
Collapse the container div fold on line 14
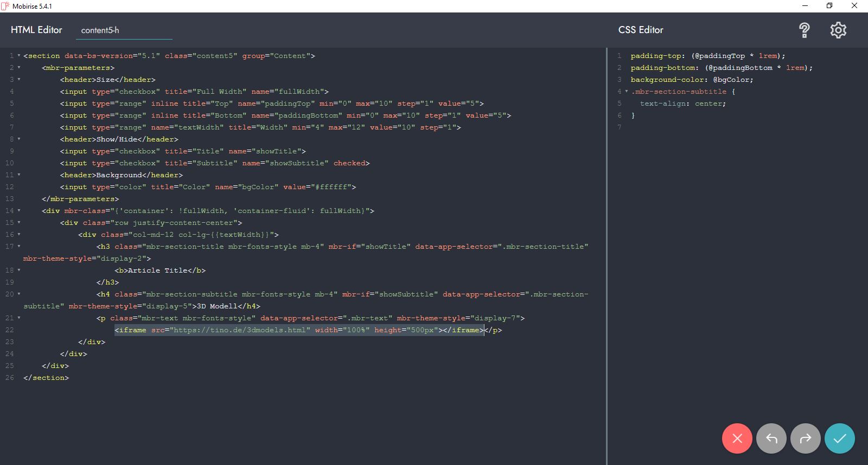click(x=19, y=211)
